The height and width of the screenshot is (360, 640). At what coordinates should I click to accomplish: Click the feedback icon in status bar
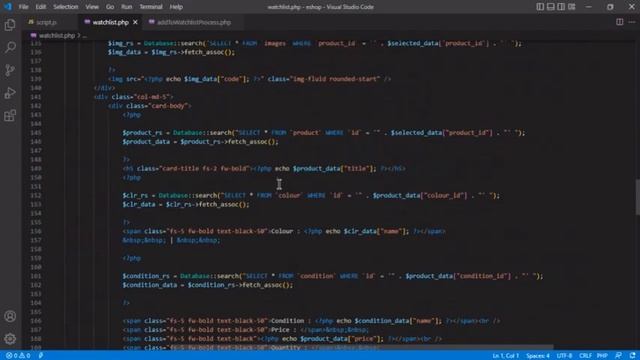[619, 356]
